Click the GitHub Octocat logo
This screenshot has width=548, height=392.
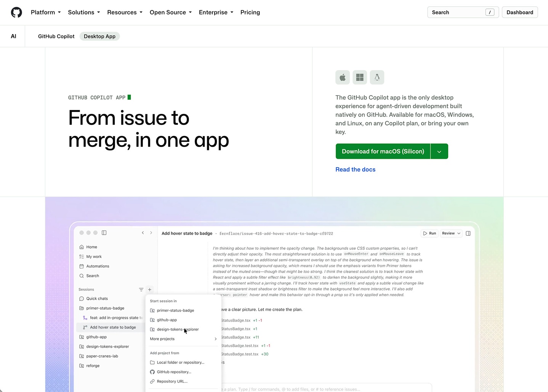[x=16, y=12]
